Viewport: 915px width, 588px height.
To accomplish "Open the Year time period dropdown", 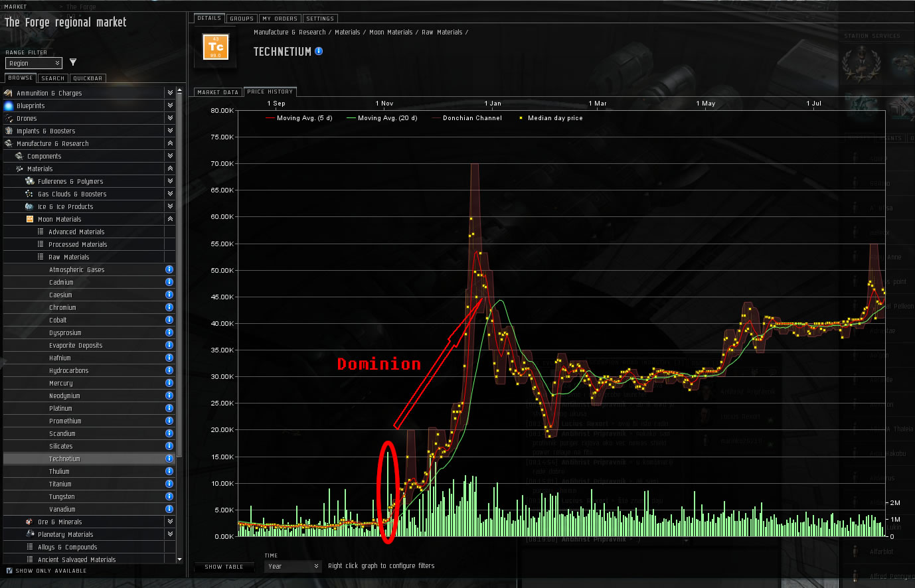I will [x=293, y=566].
